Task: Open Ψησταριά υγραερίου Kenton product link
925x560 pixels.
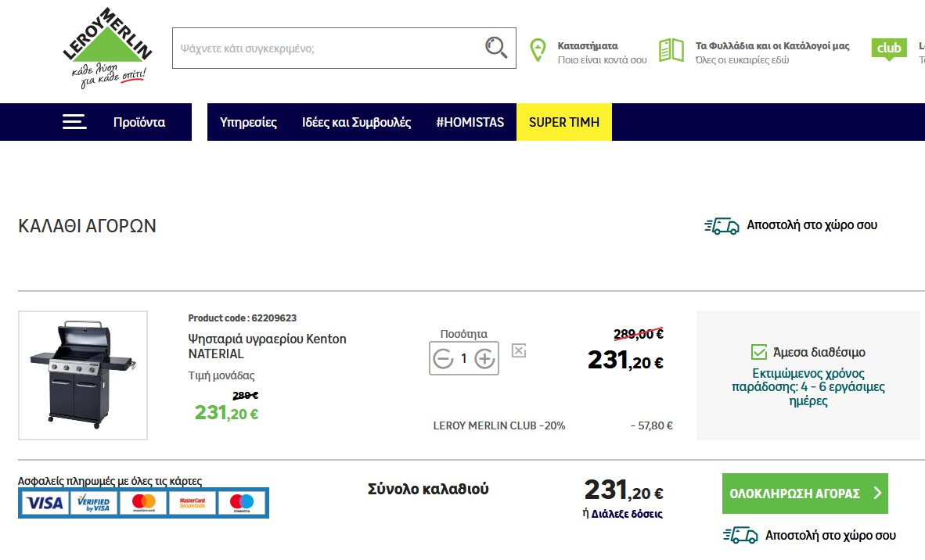Action: click(x=267, y=346)
